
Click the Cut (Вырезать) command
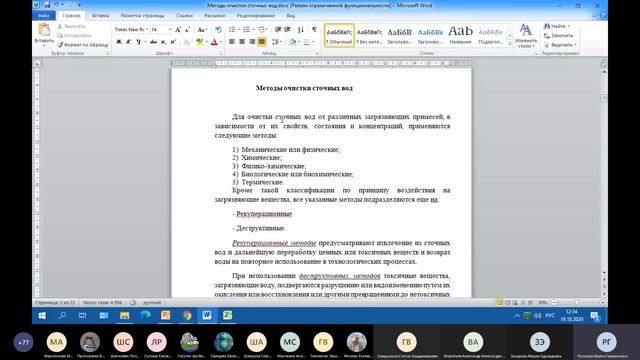pos(72,27)
